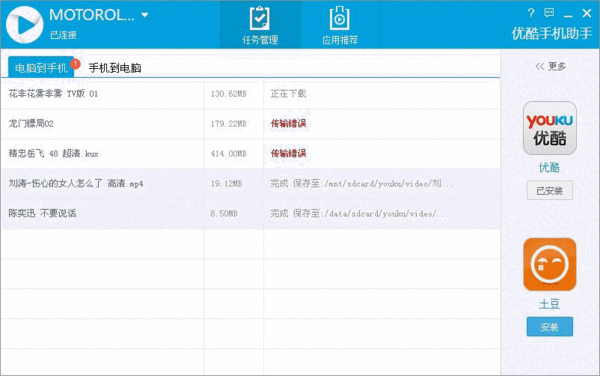600x376 pixels.
Task: Open the 土豆 app name link
Action: (549, 304)
